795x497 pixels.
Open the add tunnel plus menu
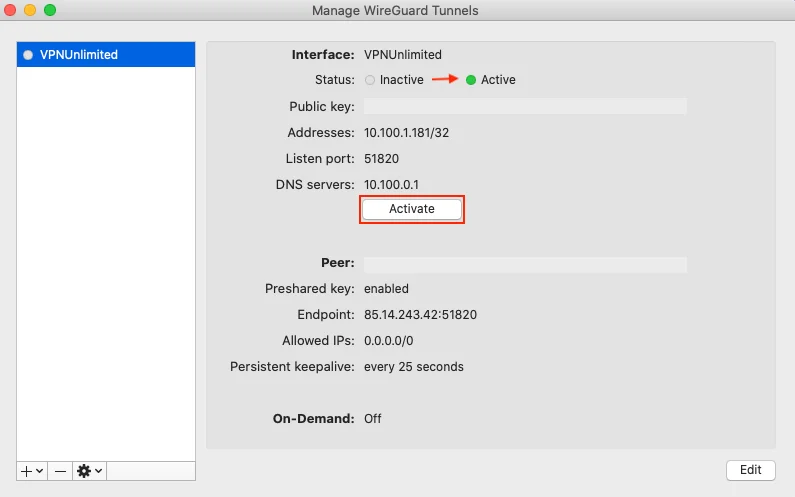pos(32,470)
